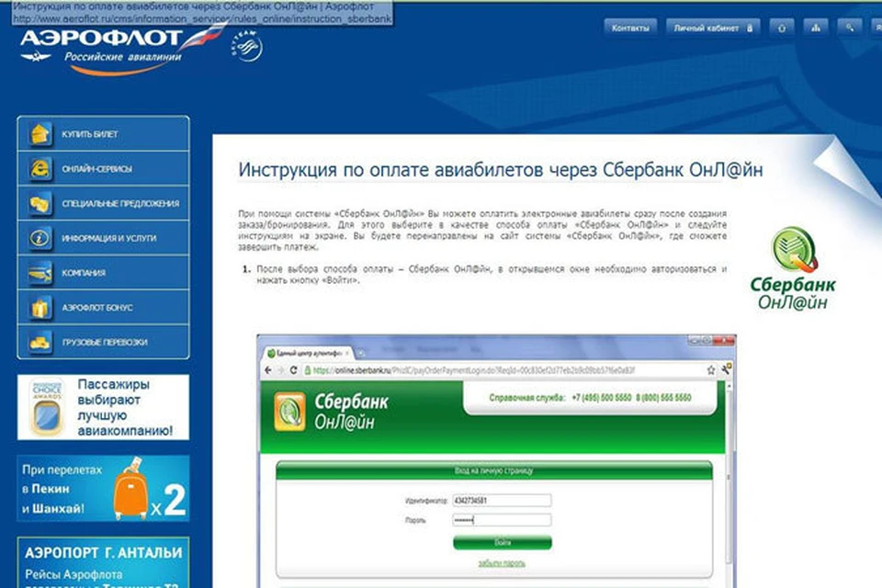This screenshot has height=588, width=882.
Task: Click the info icon beside Информация и услуги
Action: click(40, 238)
